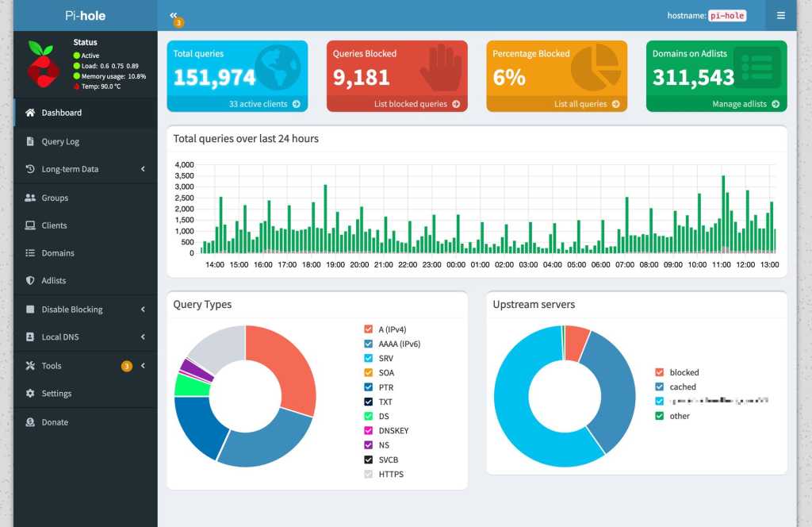Click the Query Log file icon
This screenshot has height=527, width=812.
(x=30, y=141)
